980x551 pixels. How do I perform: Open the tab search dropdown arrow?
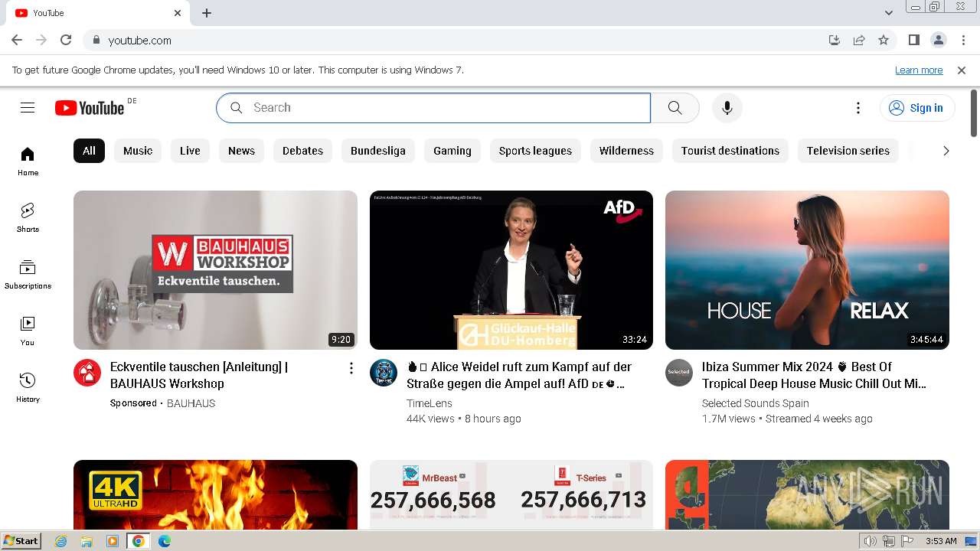pos(889,13)
